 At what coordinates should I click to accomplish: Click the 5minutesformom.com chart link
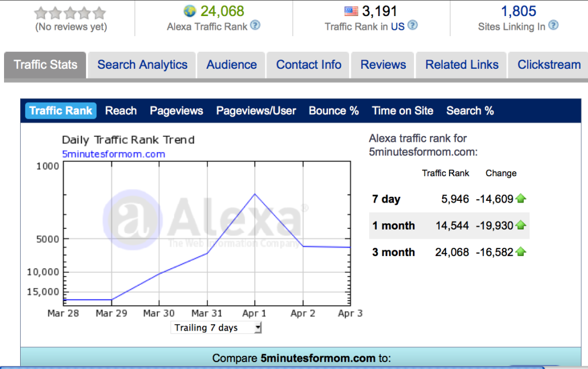tap(113, 154)
